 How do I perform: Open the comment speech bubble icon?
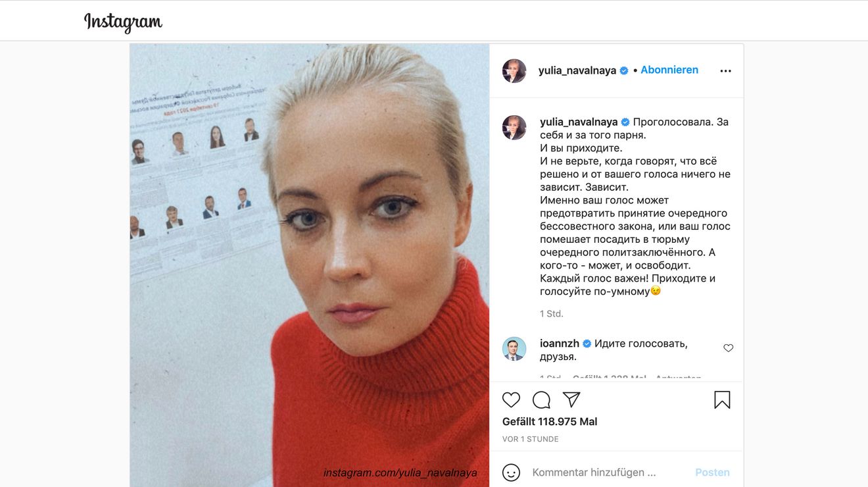(x=541, y=399)
